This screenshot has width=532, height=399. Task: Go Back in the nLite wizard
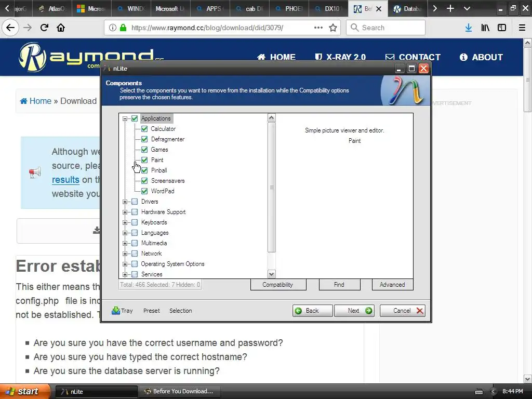(x=312, y=311)
